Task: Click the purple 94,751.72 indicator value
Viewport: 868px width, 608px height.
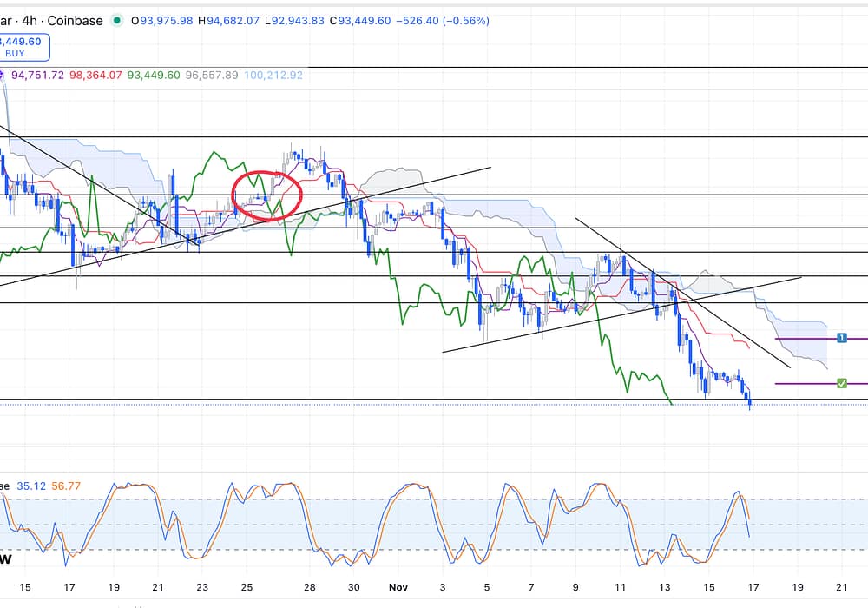Action: pyautogui.click(x=37, y=76)
